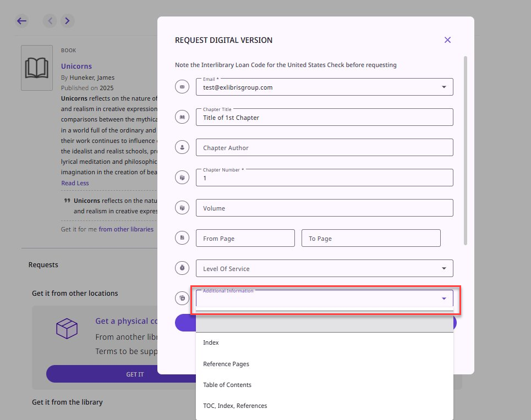Image resolution: width=531 pixels, height=420 pixels.
Task: Click the Level Of Service clock icon
Action: click(182, 268)
